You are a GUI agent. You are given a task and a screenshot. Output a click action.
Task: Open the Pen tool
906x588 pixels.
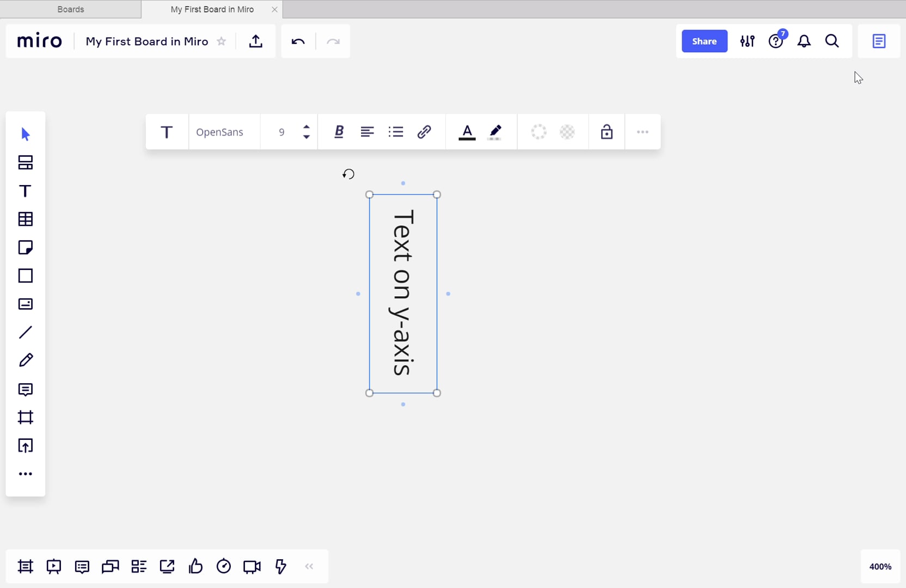[x=25, y=360]
